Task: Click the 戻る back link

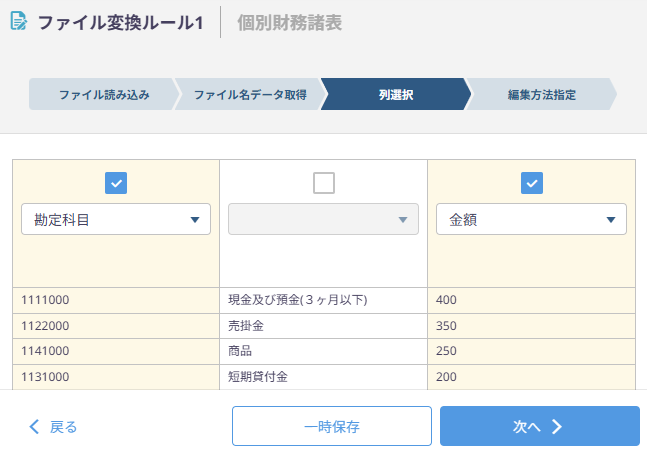Action: 53,427
